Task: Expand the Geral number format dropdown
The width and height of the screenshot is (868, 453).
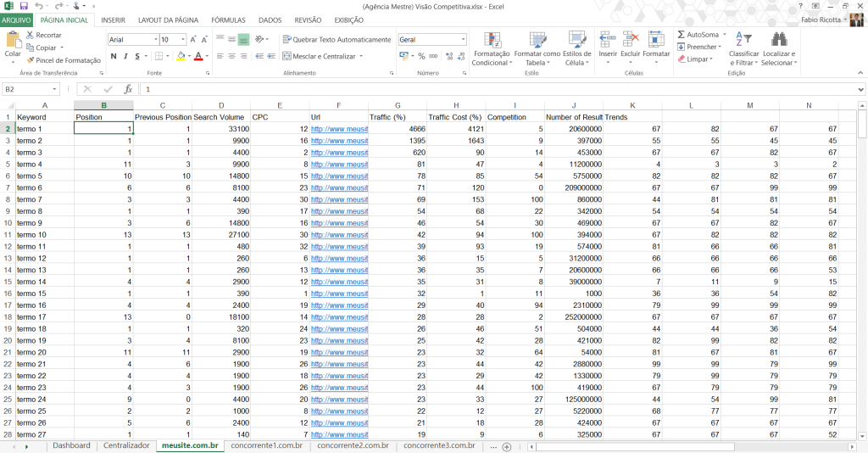Action: click(x=463, y=40)
